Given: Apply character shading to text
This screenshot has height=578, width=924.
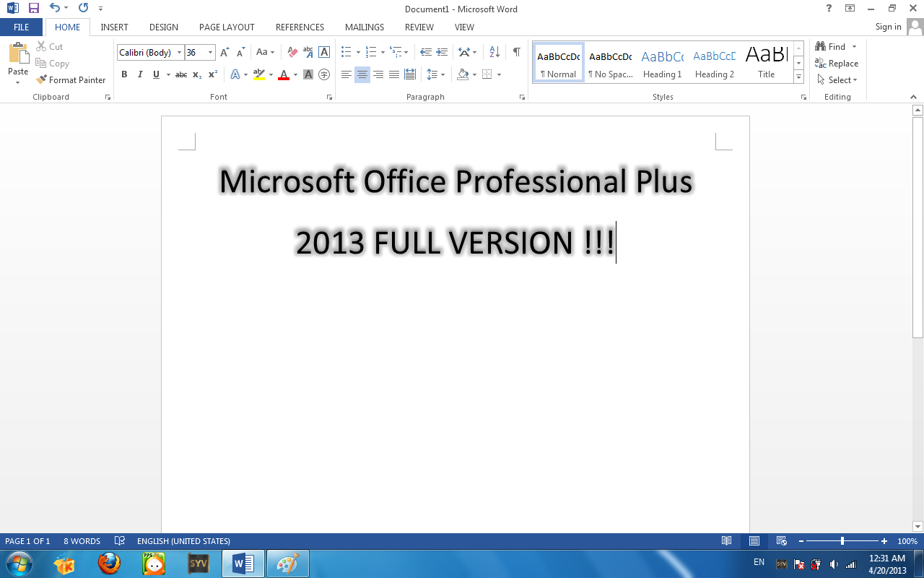Looking at the screenshot, I should tap(308, 74).
